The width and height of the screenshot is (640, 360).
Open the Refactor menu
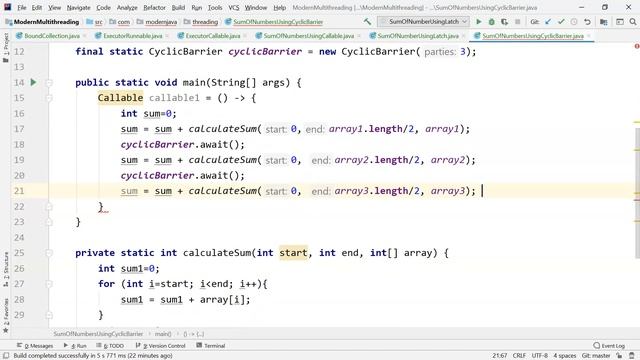154,7
